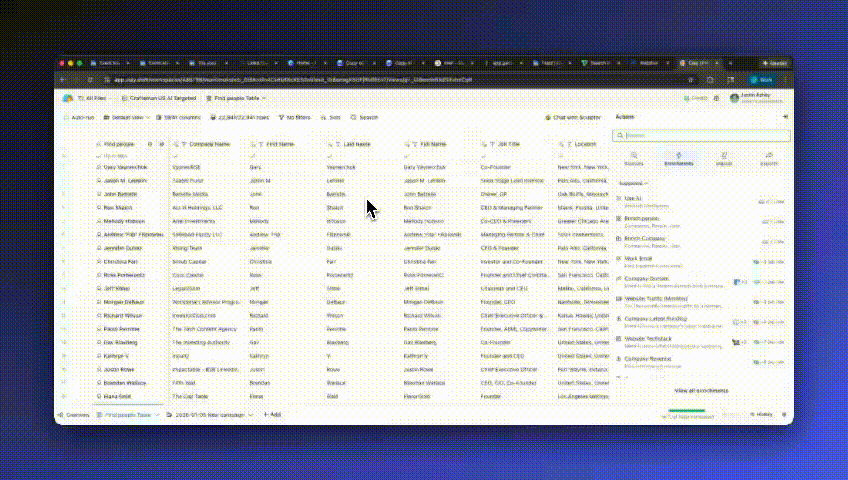Click the browser back arrow
The image size is (848, 480).
(x=63, y=80)
